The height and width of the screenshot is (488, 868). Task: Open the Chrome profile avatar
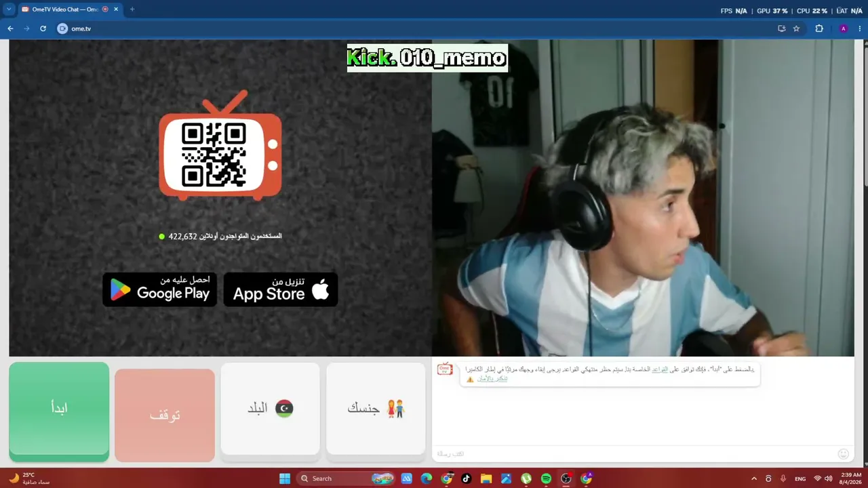point(844,28)
